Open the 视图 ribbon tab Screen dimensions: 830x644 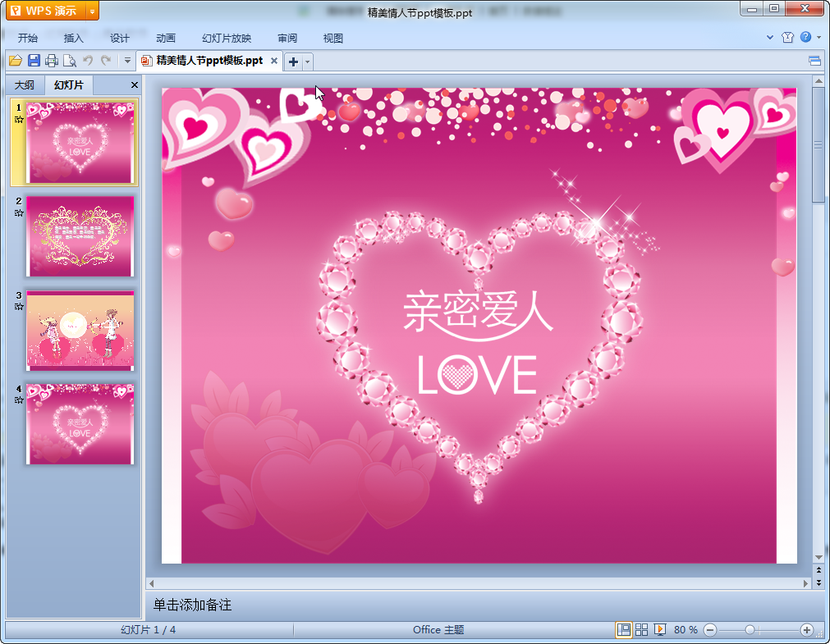click(333, 38)
